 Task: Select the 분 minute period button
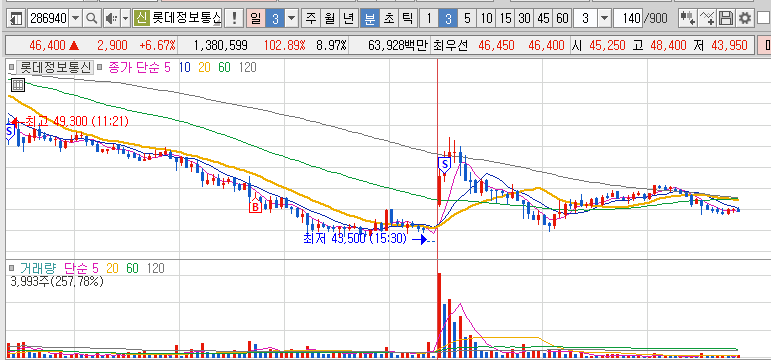click(x=369, y=19)
